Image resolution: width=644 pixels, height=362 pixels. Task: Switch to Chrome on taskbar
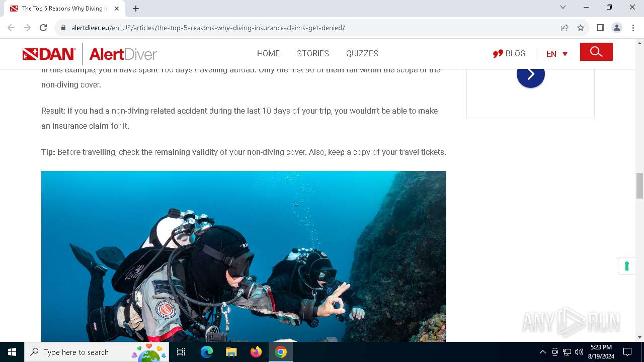(x=281, y=352)
